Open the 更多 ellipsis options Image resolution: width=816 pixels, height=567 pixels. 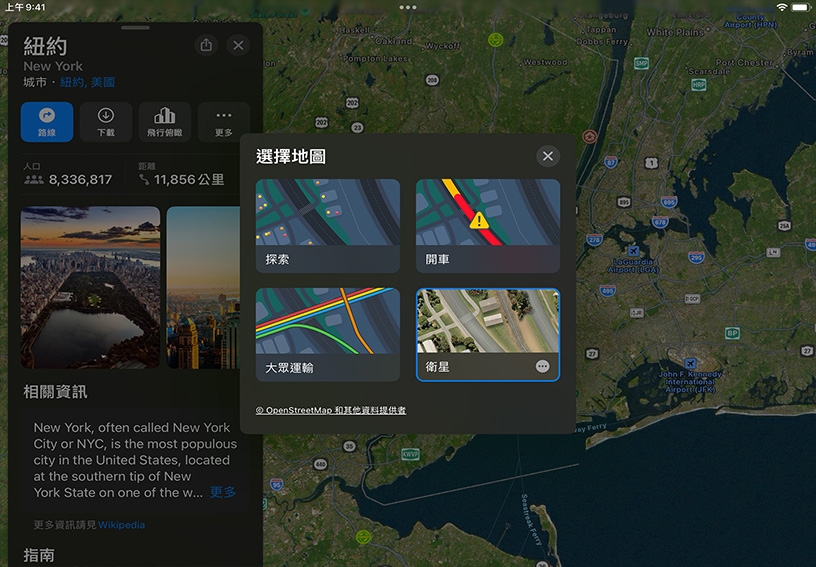pyautogui.click(x=224, y=122)
